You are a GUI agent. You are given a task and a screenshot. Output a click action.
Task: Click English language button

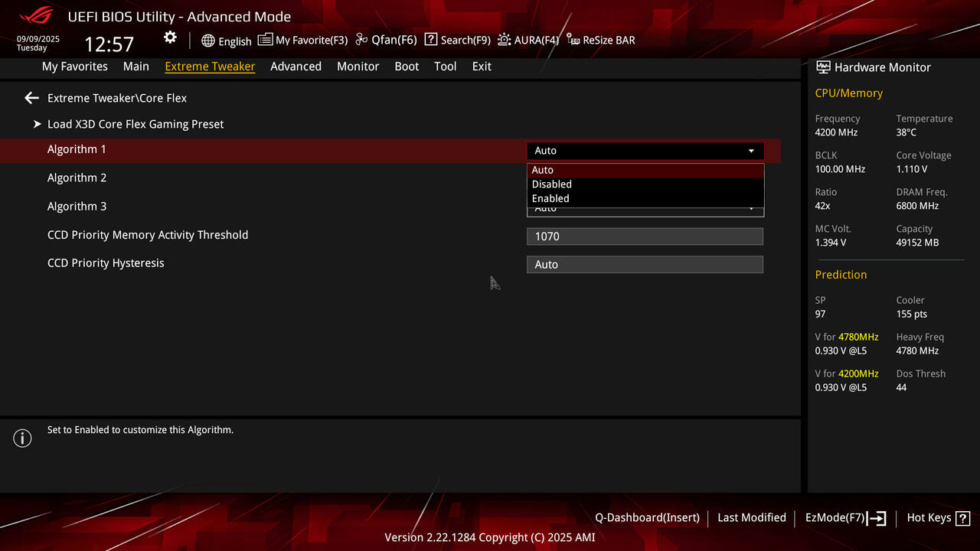(x=227, y=41)
